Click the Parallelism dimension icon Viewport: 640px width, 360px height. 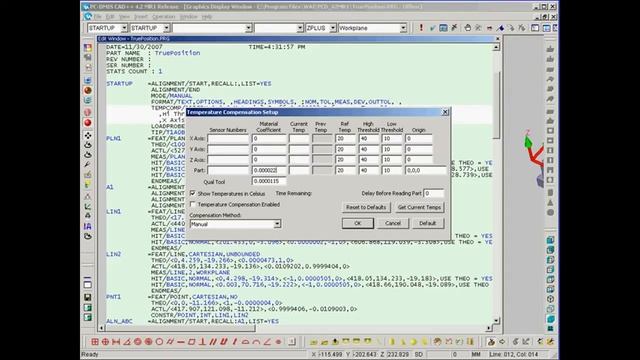pos(213,342)
